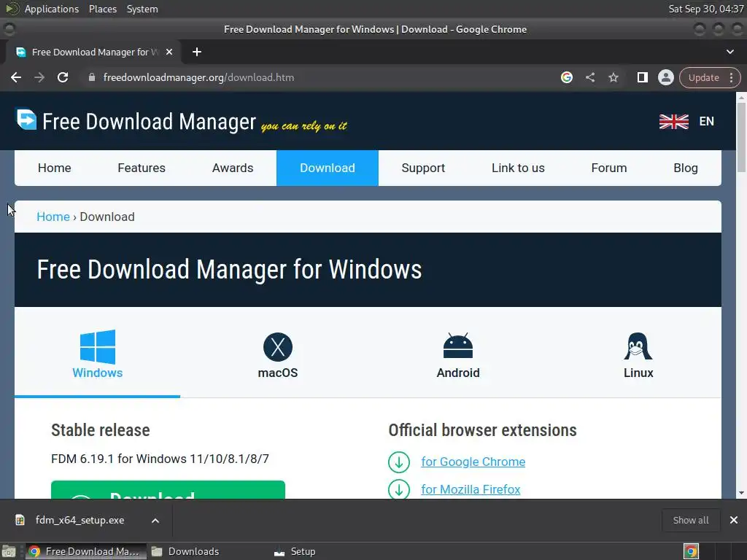This screenshot has height=560, width=747.
Task: Open the Awards navigation tab
Action: [233, 168]
